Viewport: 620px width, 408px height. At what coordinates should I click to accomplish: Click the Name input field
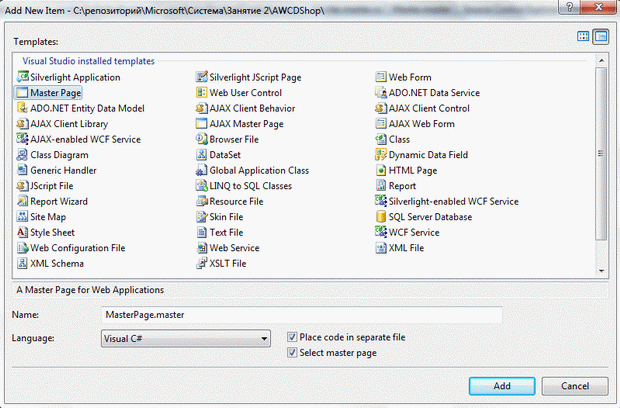(x=300, y=315)
